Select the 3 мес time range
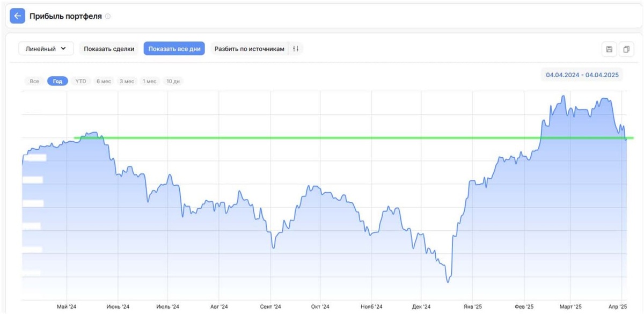The image size is (644, 314). pos(127,81)
